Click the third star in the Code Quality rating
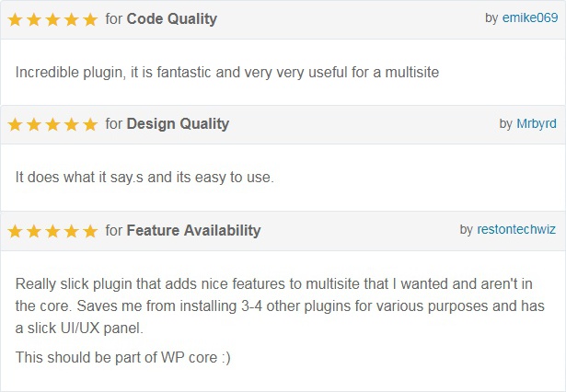This screenshot has height=392, width=566. tap(52, 19)
